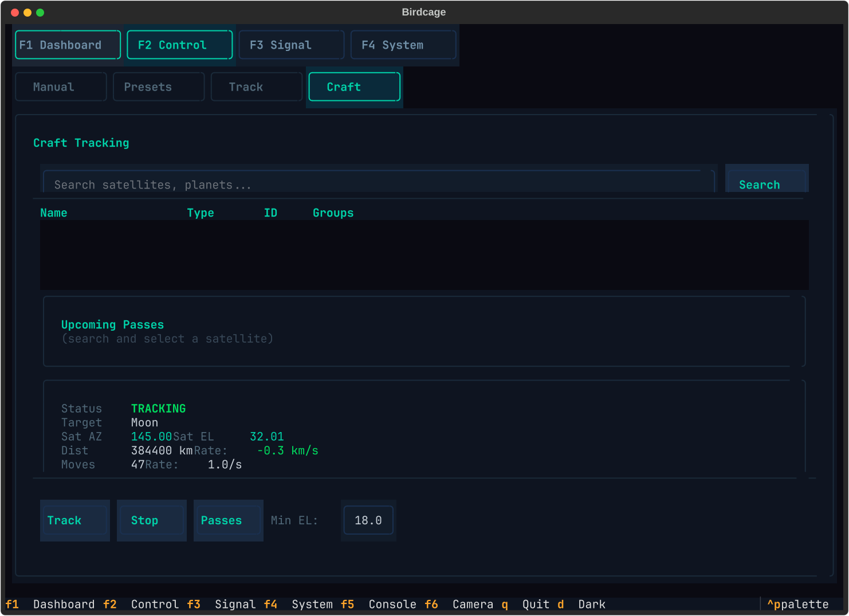Click the move rate value 1.0/s
Screen dimensions: 849x616
coord(225,464)
